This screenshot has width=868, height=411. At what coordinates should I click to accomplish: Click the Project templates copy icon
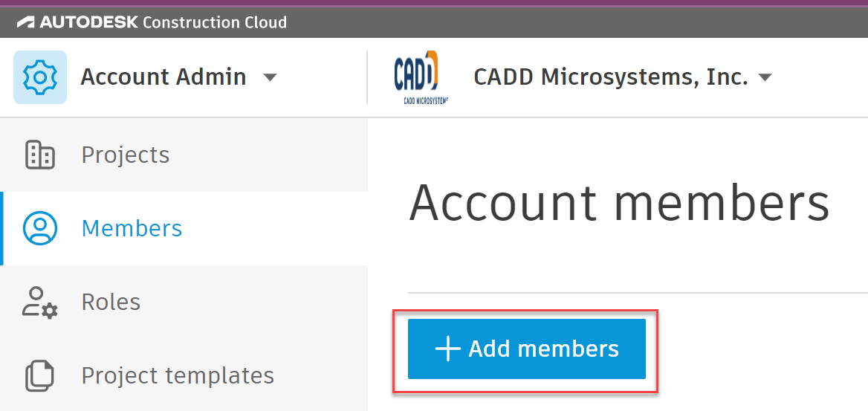tap(39, 375)
